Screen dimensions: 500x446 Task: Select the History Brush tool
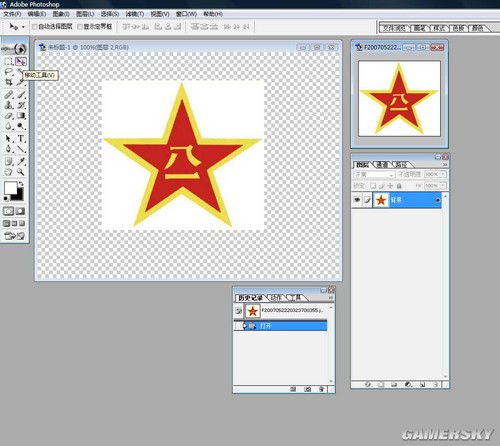pyautogui.click(x=21, y=105)
